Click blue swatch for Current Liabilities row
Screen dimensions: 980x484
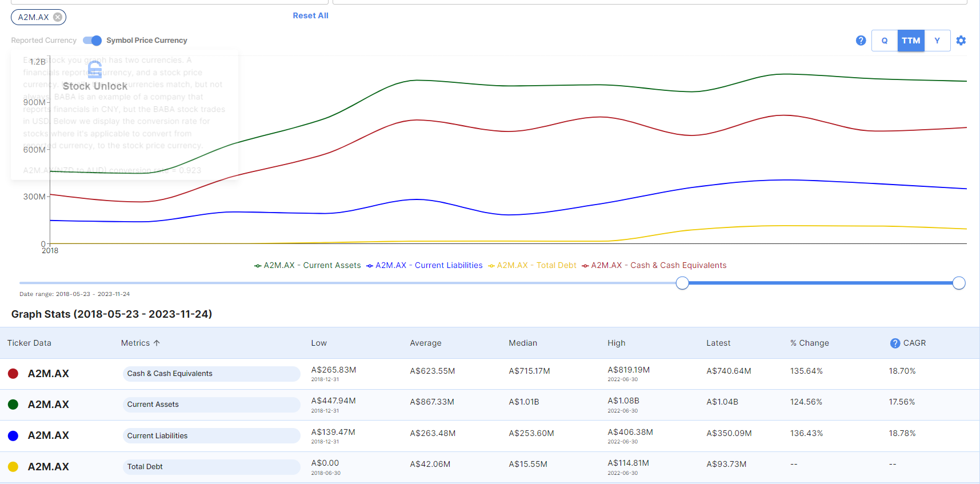pyautogui.click(x=13, y=435)
